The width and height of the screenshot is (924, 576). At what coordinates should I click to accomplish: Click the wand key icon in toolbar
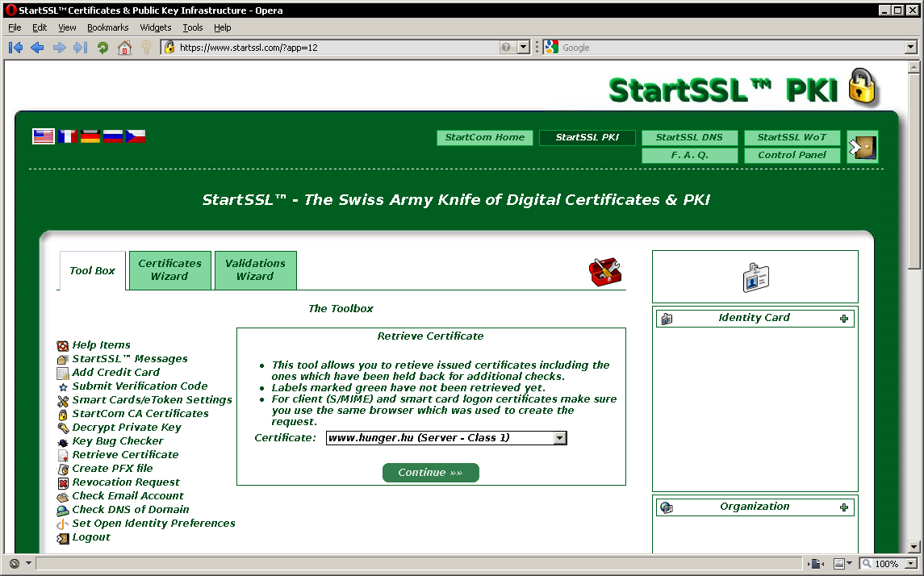click(x=147, y=48)
